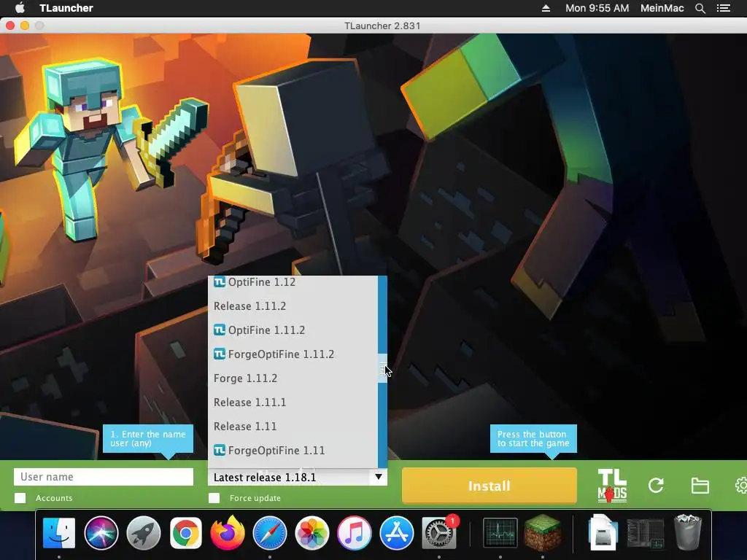Viewport: 747px width, 560px height.
Task: Open Notification Center list icon
Action: tap(723, 8)
